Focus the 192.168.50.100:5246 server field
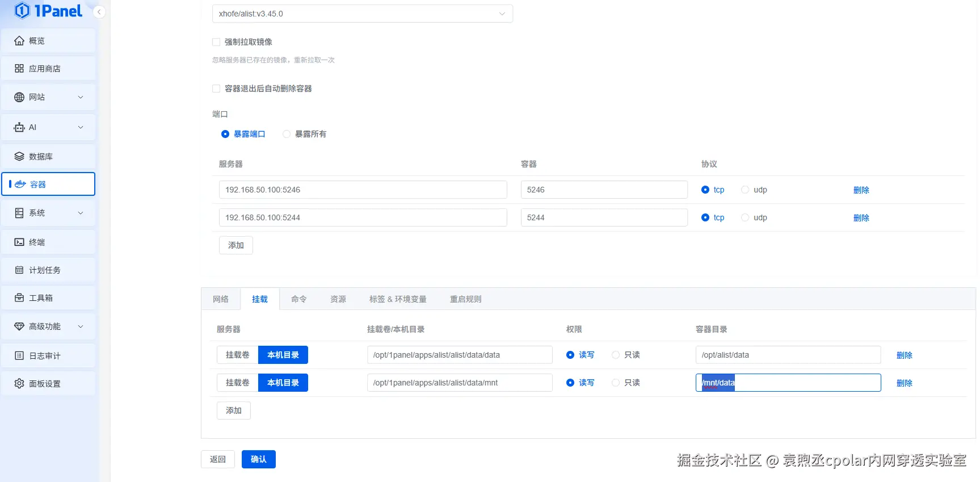Viewport: 980px width, 482px height. pyautogui.click(x=363, y=190)
